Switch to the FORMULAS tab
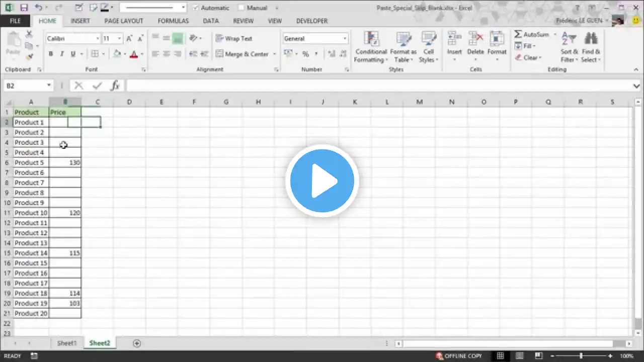644x362 pixels. [x=173, y=21]
